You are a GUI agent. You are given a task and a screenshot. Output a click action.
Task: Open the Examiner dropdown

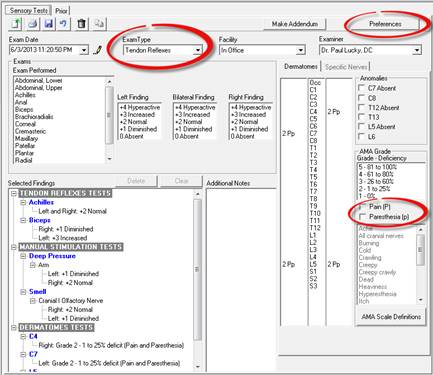[x=417, y=50]
